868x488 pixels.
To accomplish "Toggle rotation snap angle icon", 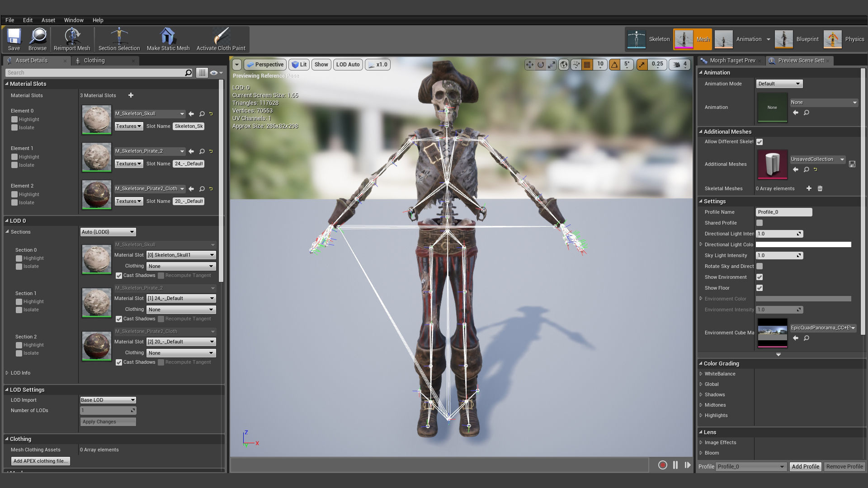I will point(614,65).
